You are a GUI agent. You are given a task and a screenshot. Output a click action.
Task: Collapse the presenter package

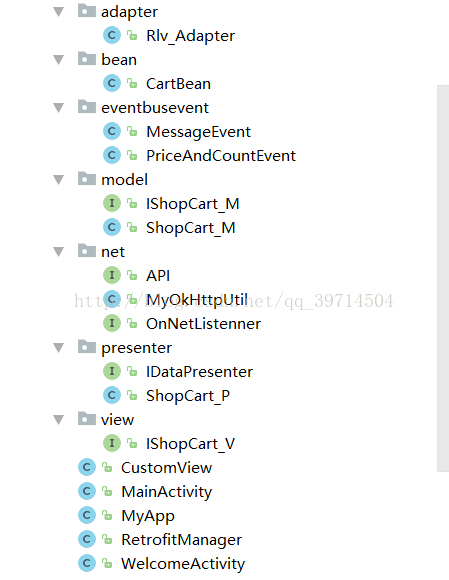pos(58,348)
